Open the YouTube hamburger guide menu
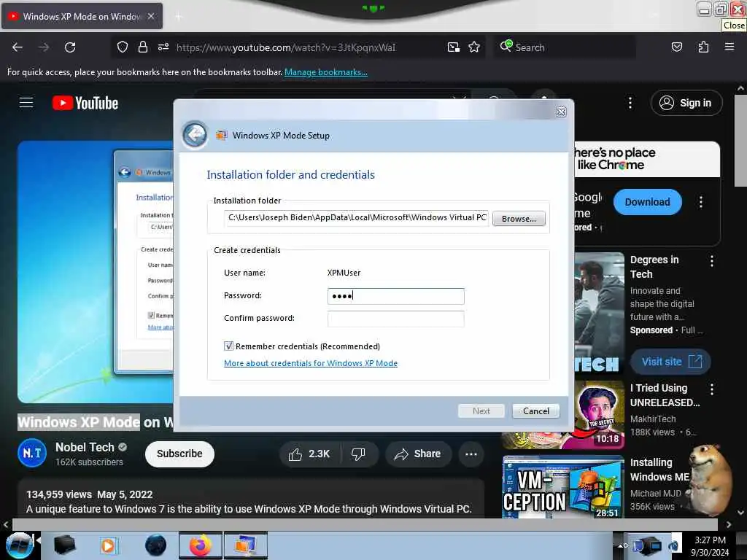Screen dimensions: 747x560 point(26,102)
